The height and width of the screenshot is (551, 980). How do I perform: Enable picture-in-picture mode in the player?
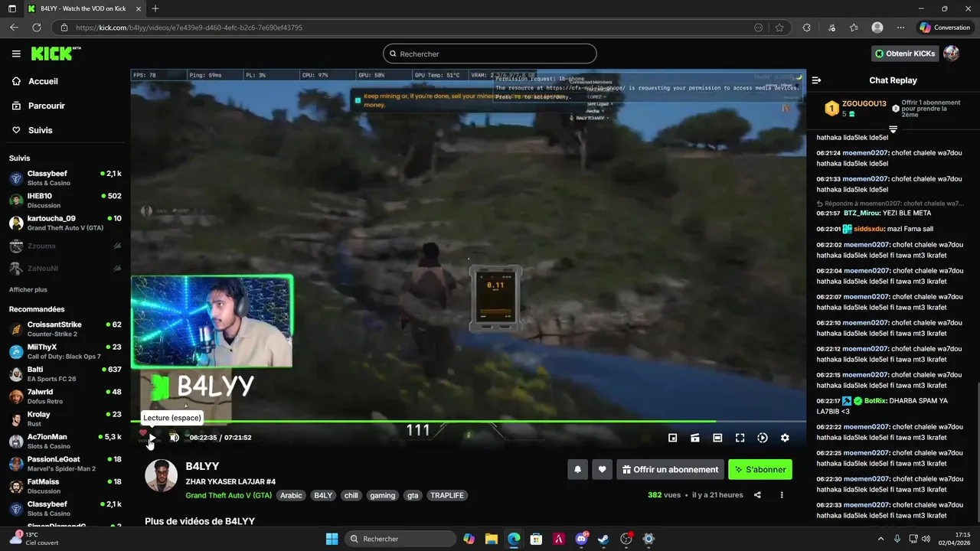click(672, 438)
